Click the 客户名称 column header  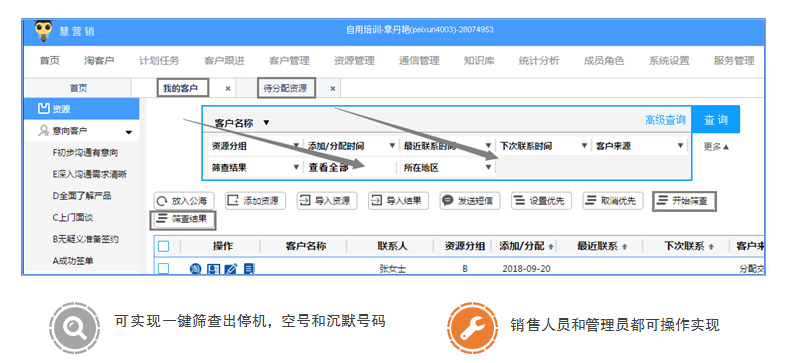pyautogui.click(x=305, y=246)
